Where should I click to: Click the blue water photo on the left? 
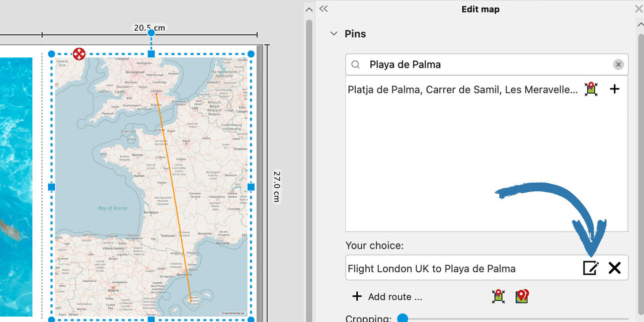point(16,187)
